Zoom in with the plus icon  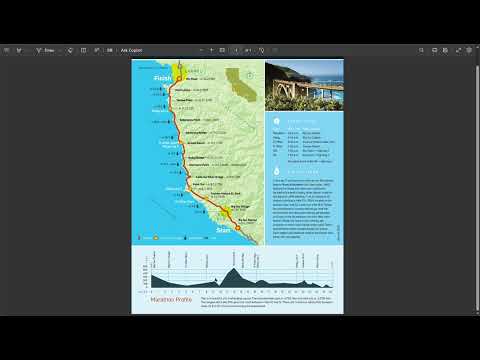(x=211, y=50)
